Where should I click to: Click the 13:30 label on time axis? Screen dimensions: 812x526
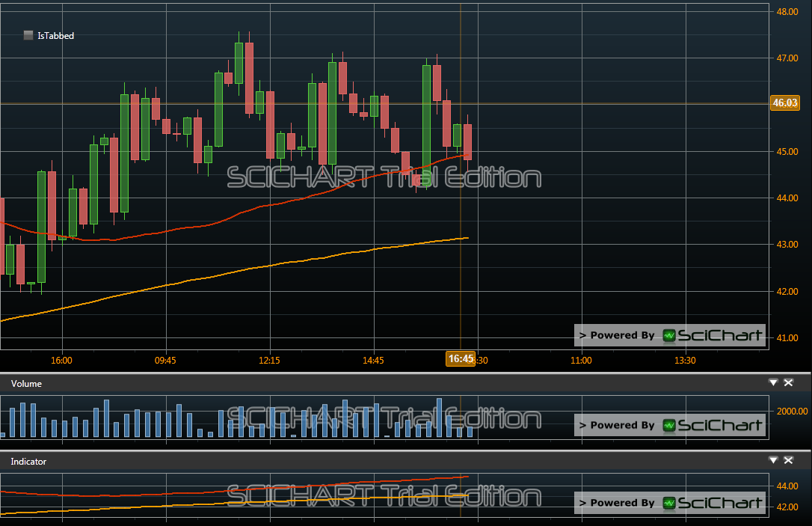click(685, 361)
